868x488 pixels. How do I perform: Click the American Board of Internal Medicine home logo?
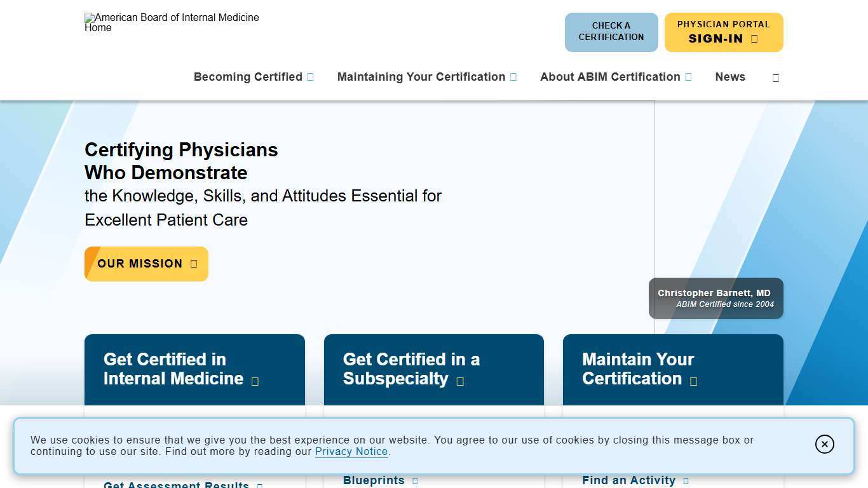[x=172, y=23]
